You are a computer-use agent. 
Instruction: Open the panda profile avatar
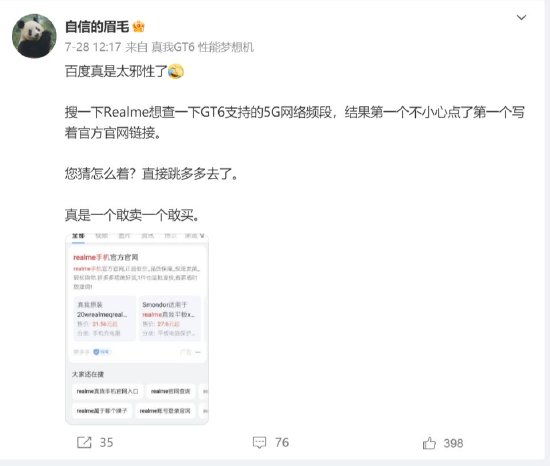(x=34, y=36)
